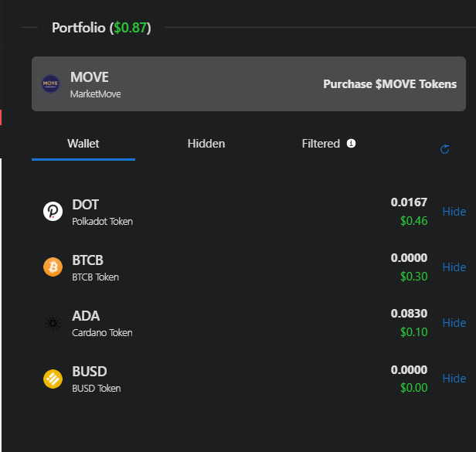The width and height of the screenshot is (476, 452).
Task: Hide the BUSD token
Action: pos(454,379)
